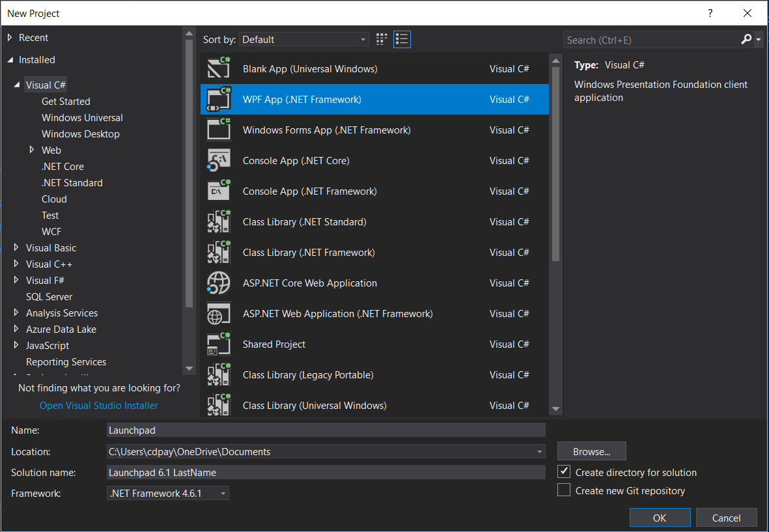Open the Sort by Default dropdown
The width and height of the screenshot is (769, 532).
point(303,39)
